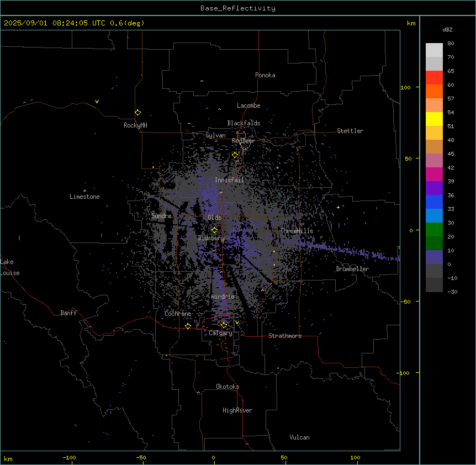Click the Blackfalds city label

[x=244, y=123]
